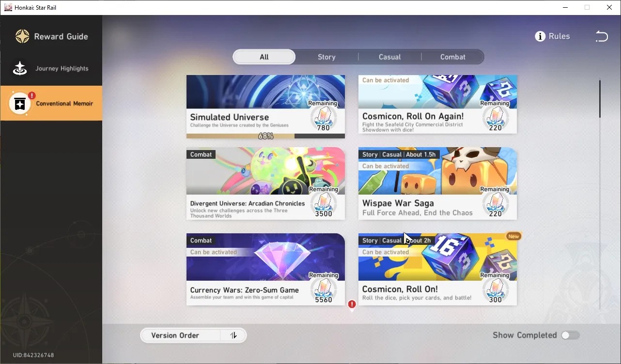Click the Simulated Universe 68% progress bar

point(265,136)
